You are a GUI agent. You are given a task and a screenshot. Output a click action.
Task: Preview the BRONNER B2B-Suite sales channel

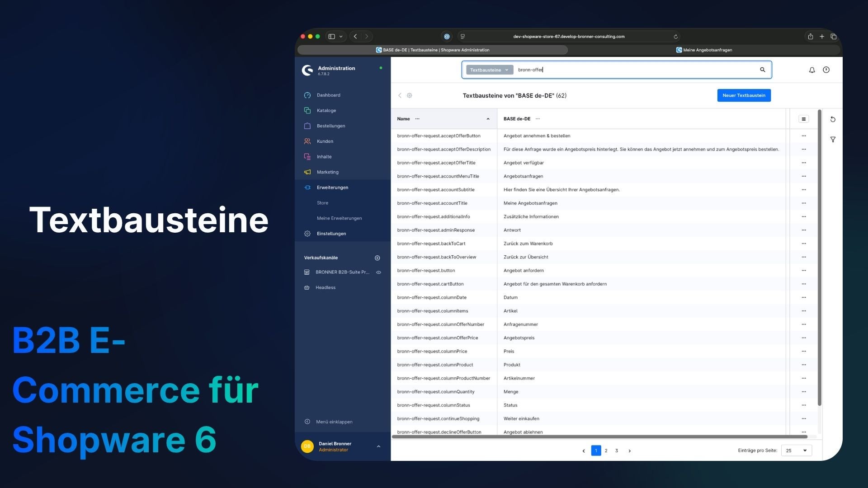tap(379, 272)
